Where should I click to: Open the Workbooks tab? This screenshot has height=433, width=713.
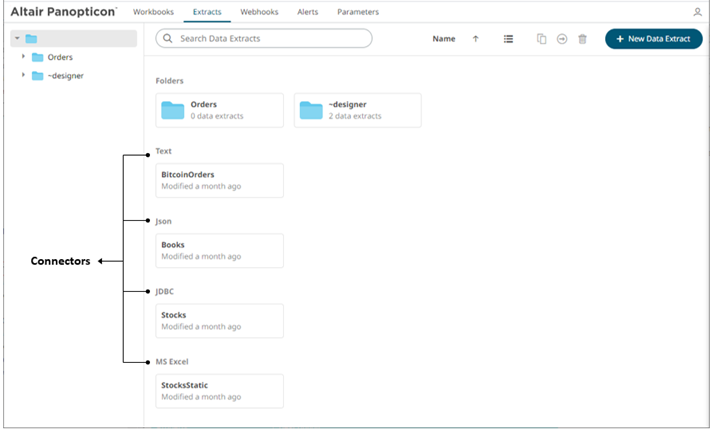tap(153, 12)
